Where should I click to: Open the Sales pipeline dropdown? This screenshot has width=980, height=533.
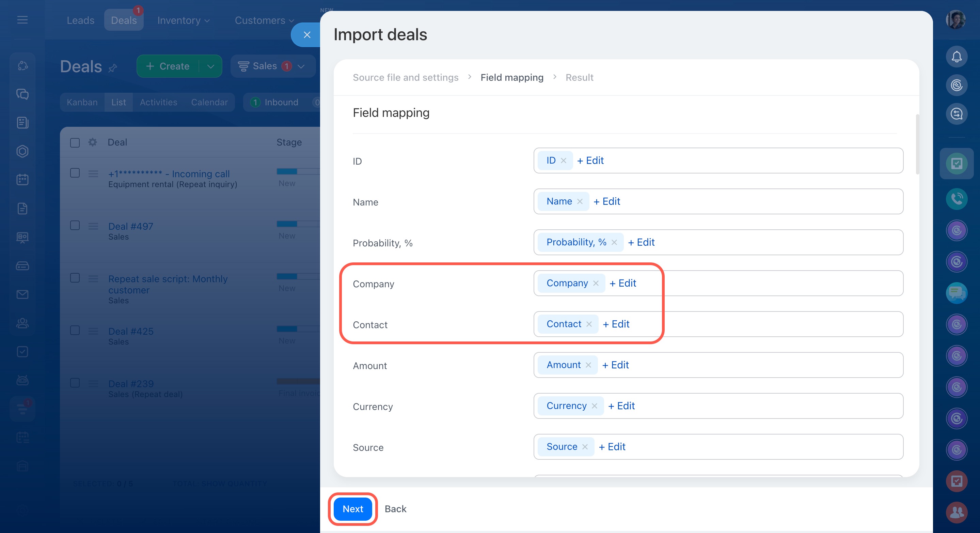tap(272, 66)
